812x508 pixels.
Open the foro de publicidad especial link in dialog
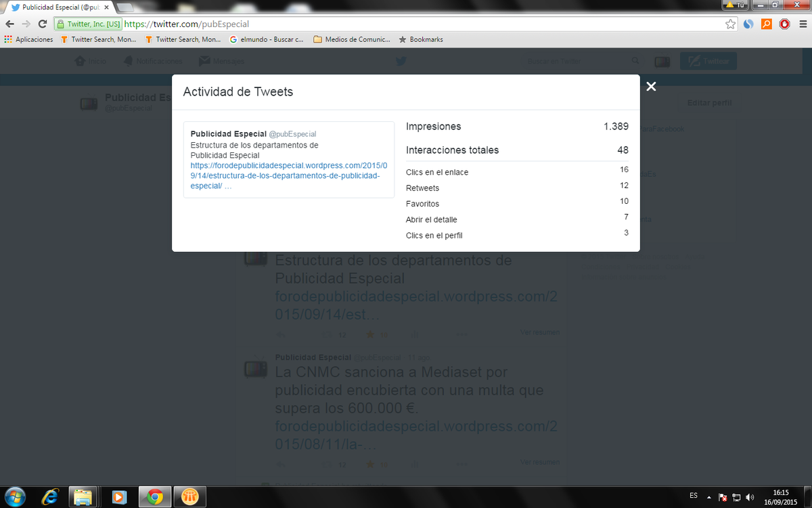(289, 175)
